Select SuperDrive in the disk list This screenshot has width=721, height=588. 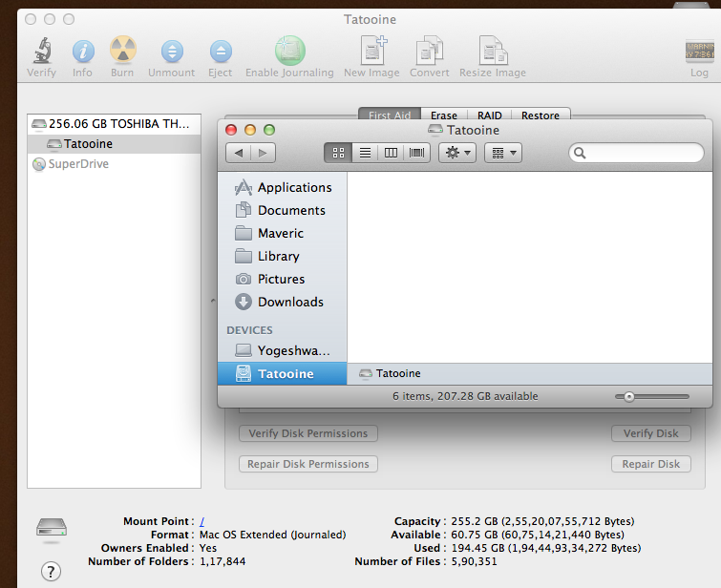(x=114, y=164)
